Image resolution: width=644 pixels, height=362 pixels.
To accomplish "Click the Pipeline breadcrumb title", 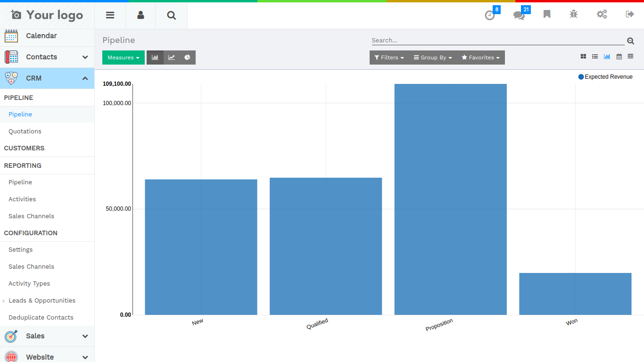I will 119,41.
